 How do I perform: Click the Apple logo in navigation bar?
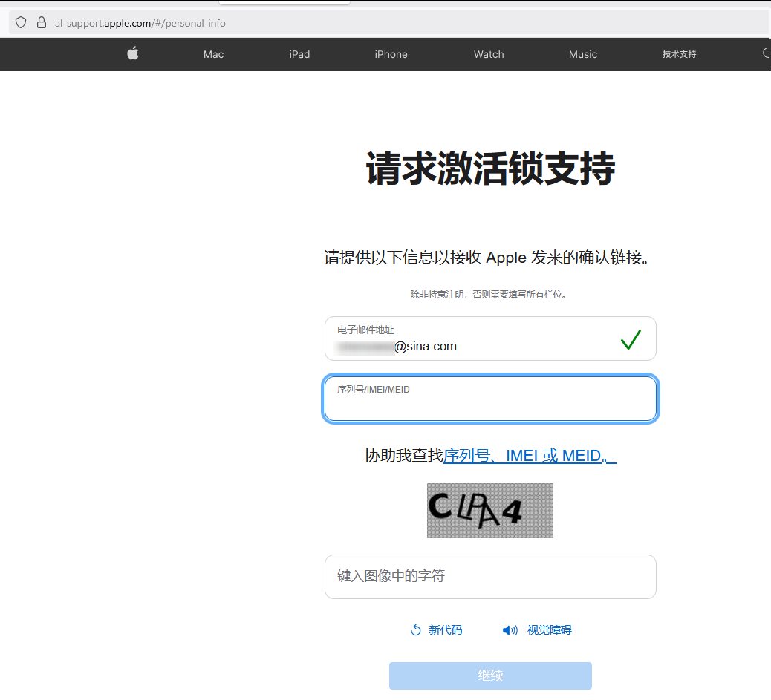[133, 53]
